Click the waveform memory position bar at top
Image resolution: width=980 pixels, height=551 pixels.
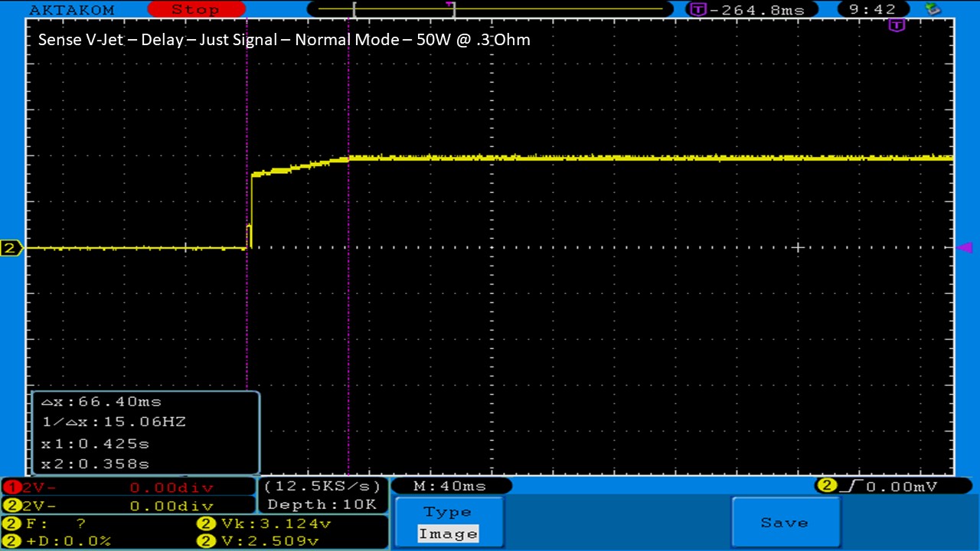(x=490, y=9)
